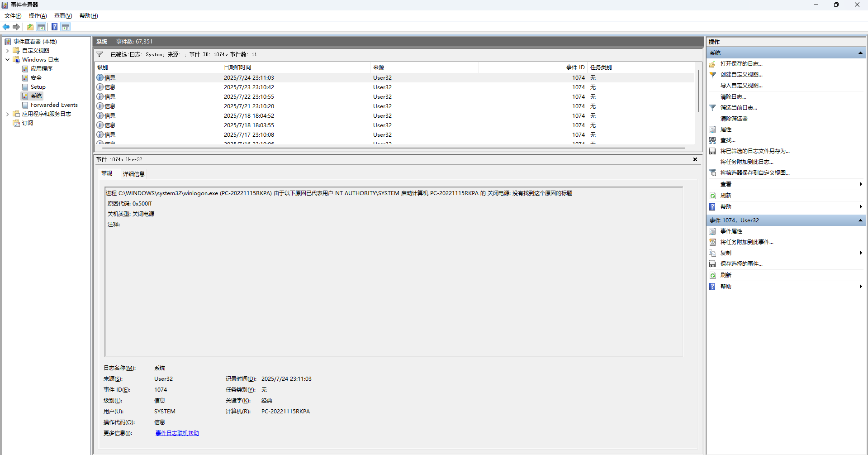
Task: Select event row dated 2025/7/21 23:10:20
Action: tap(394, 106)
